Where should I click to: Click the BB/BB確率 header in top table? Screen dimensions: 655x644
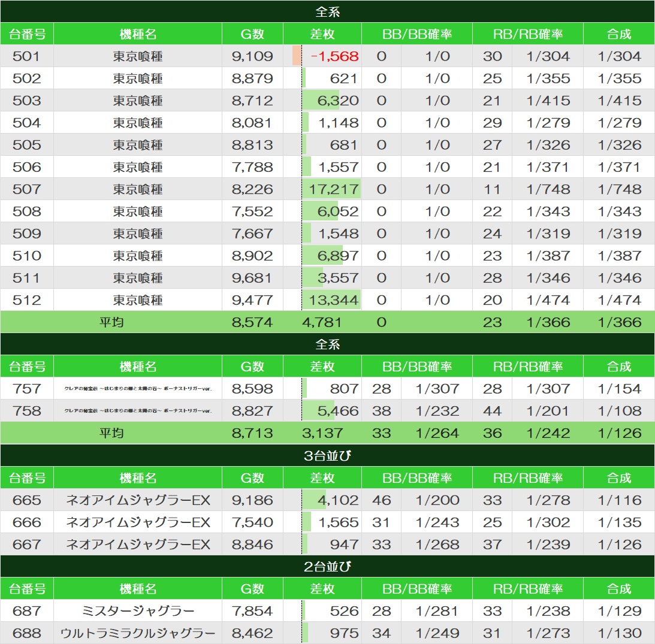click(x=417, y=34)
